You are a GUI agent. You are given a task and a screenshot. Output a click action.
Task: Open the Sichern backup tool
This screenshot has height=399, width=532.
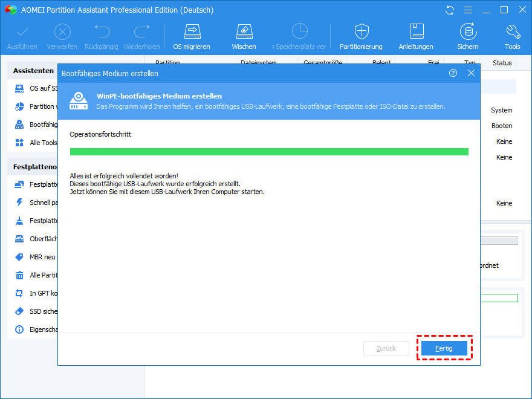click(x=468, y=37)
